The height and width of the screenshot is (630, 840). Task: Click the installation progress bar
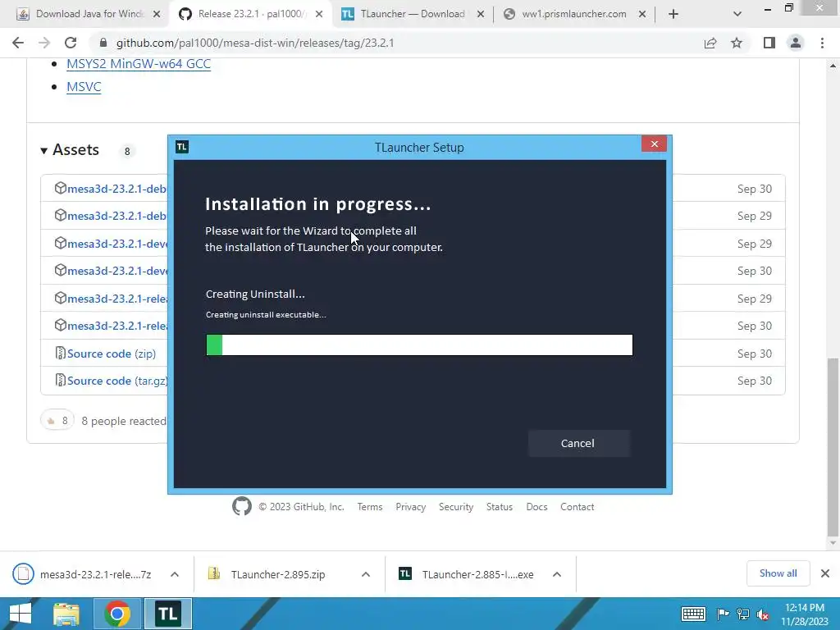419,345
